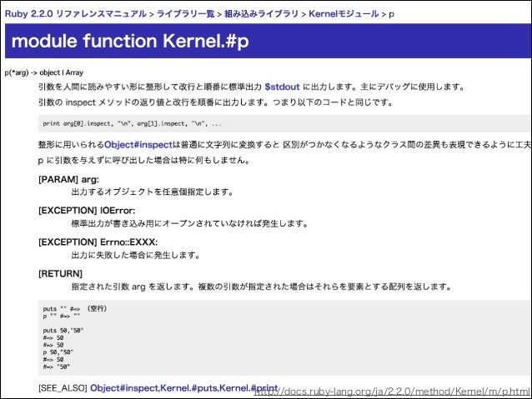This screenshot has width=532, height=399.
Task: Open the Object#inspect link in the paragraph
Action: (138, 145)
